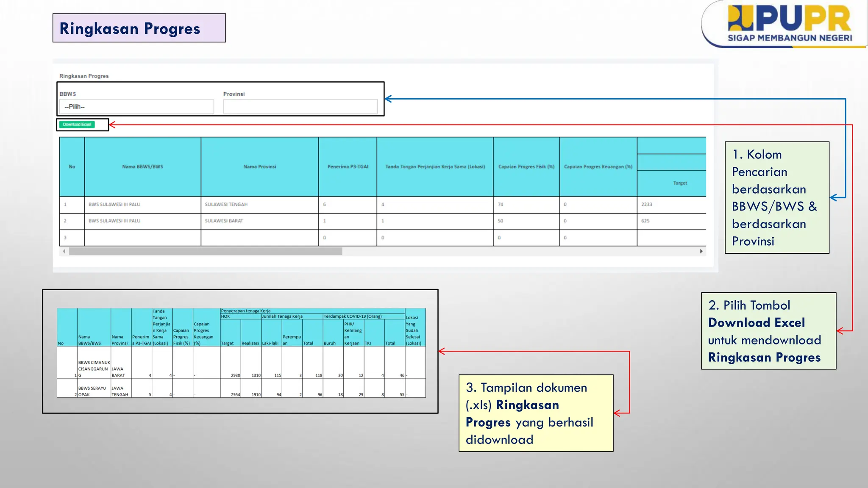Select the SULAWESI TENGAH cell in row 1

tap(226, 205)
